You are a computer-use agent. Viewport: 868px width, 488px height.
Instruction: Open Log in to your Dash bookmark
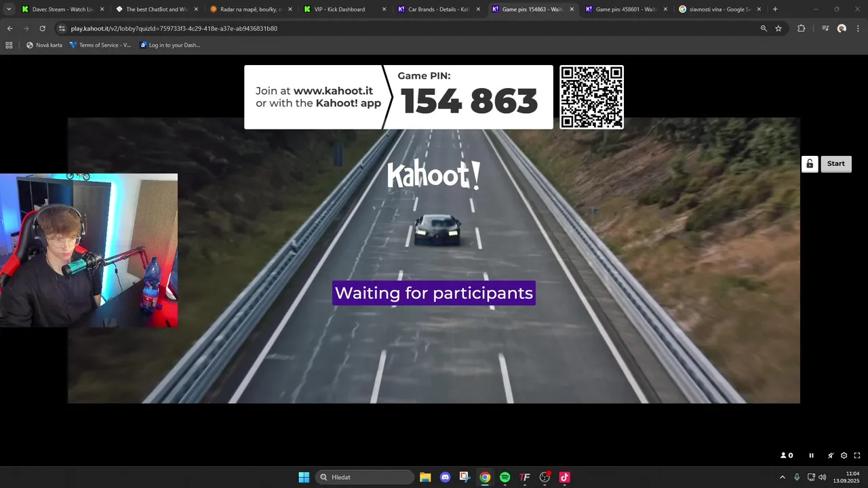[170, 45]
